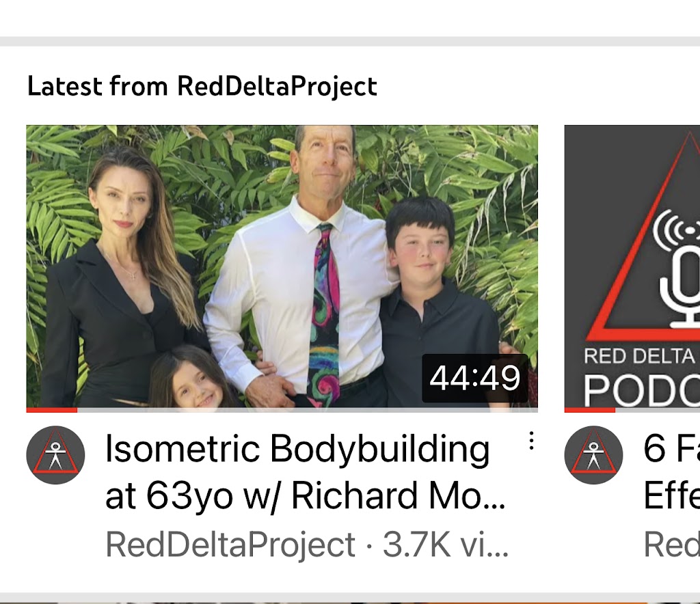Viewport: 700px width, 604px height.
Task: Open three-dot menu for Isometric Bodybuilding video
Action: tap(530, 440)
